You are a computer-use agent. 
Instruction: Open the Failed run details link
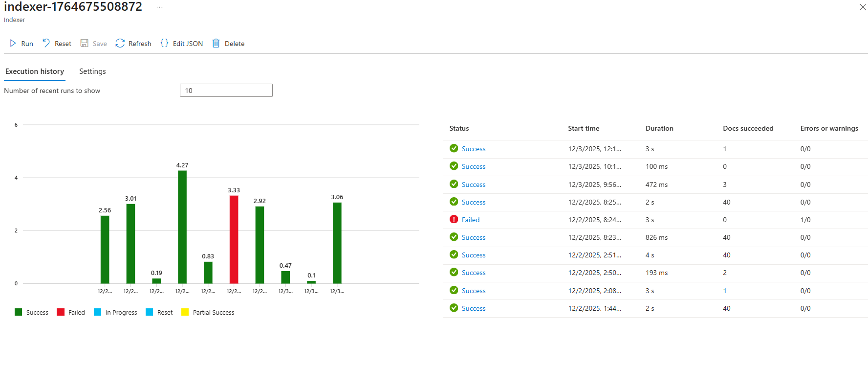(470, 220)
